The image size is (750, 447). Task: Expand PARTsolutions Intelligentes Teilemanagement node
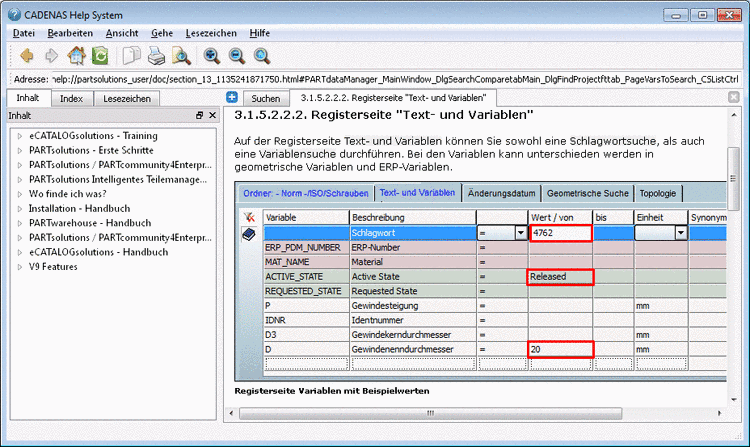20,180
